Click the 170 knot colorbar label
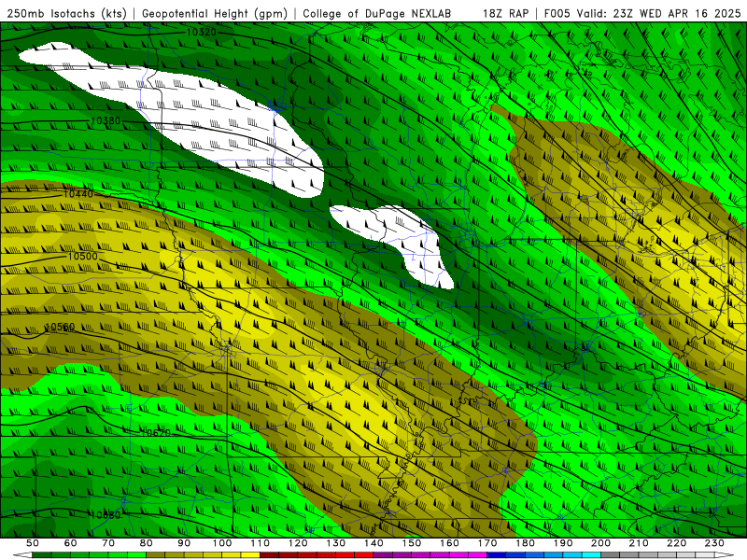Screen dimensions: 747x560 click(487, 543)
